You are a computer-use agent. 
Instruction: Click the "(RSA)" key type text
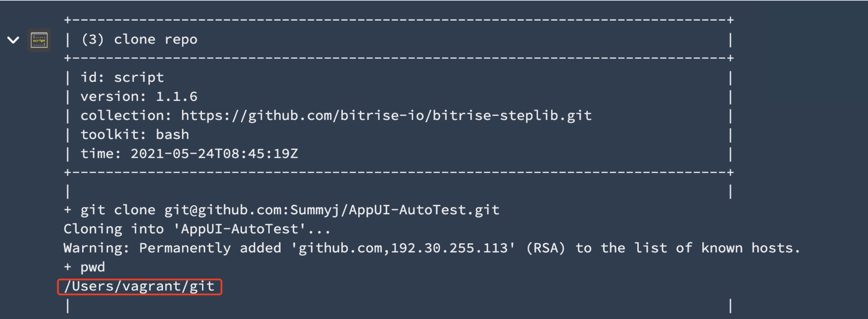click(546, 248)
